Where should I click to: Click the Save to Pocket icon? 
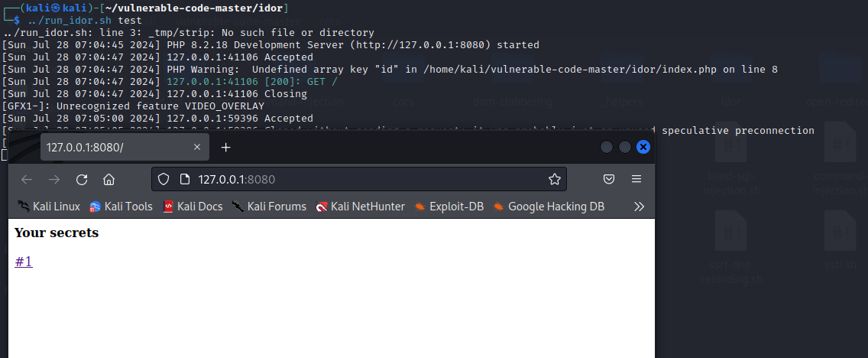[x=609, y=180]
